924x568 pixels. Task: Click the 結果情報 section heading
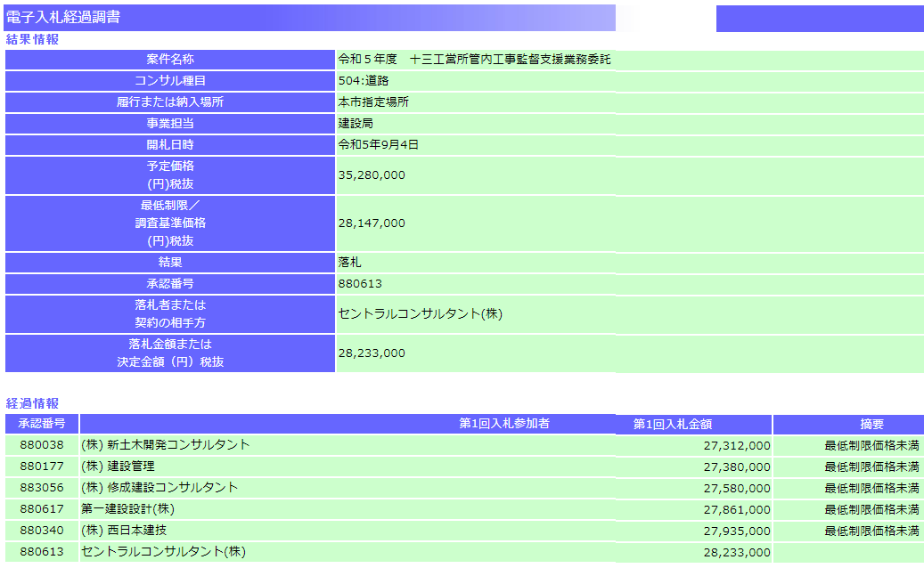33,40
